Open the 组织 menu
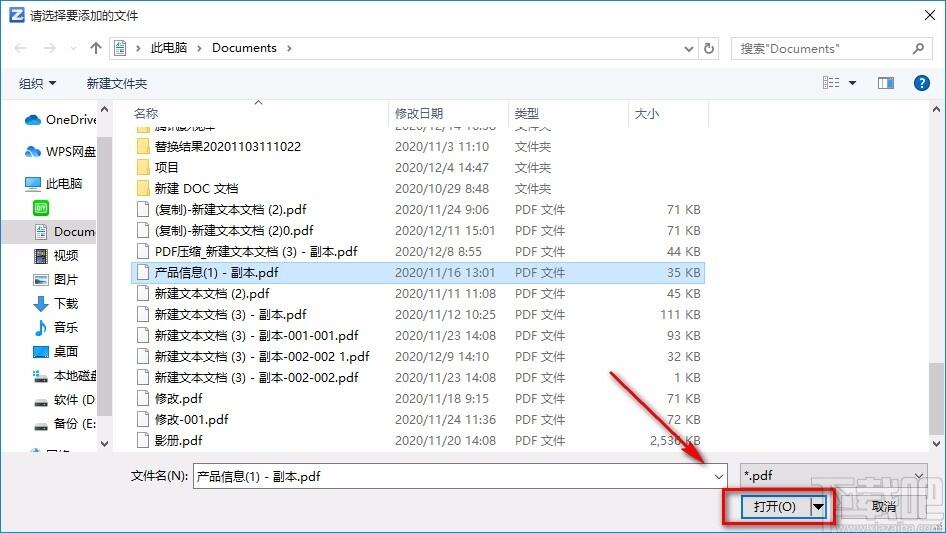 (x=37, y=83)
